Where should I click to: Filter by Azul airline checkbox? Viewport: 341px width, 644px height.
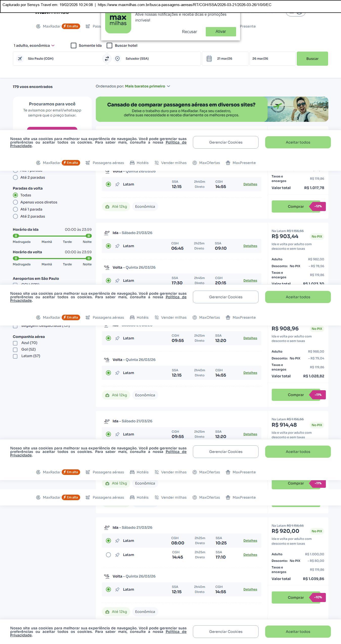tap(15, 343)
